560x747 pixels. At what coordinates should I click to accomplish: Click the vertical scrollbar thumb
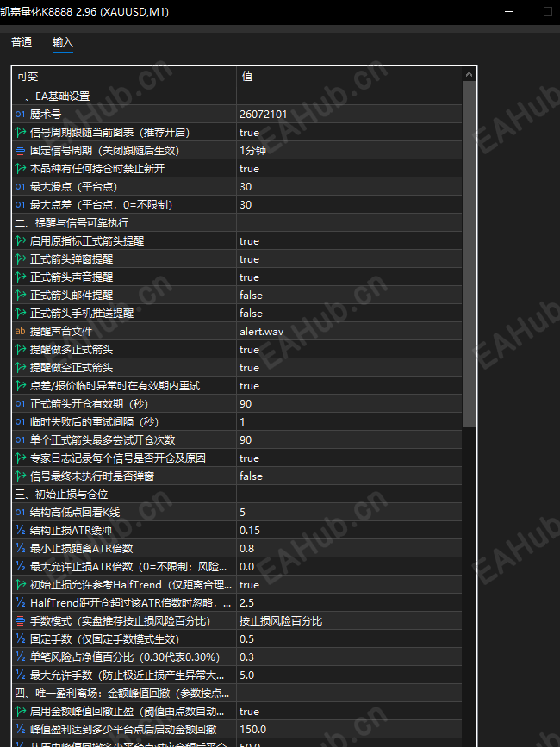pos(469,254)
